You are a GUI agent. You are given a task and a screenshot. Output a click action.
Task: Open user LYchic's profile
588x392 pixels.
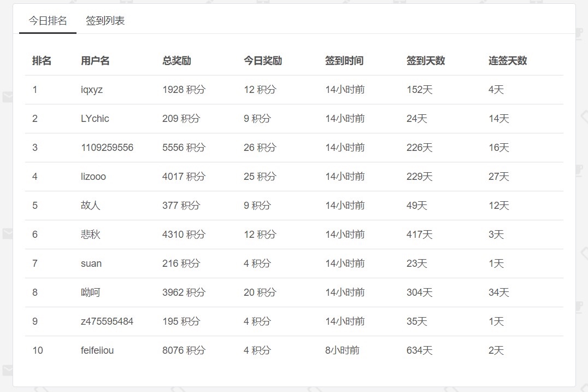(x=95, y=119)
